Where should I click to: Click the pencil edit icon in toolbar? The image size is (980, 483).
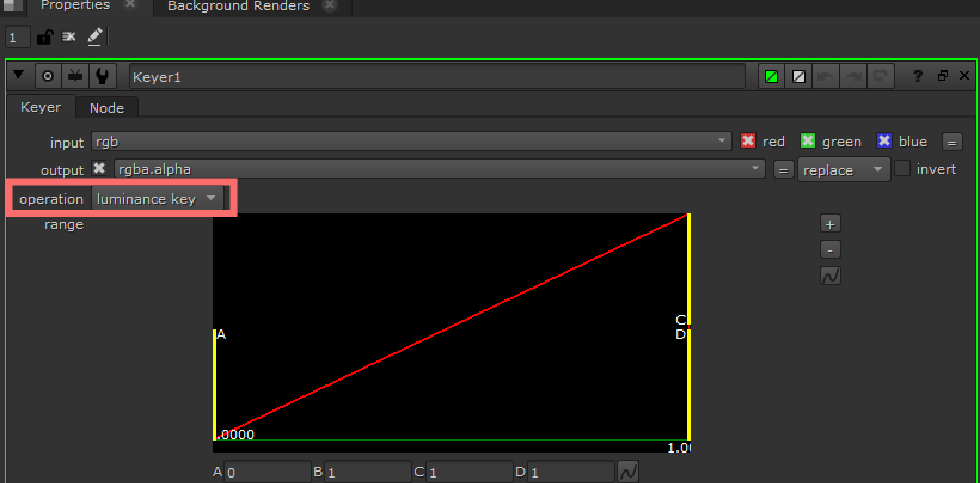tap(94, 37)
